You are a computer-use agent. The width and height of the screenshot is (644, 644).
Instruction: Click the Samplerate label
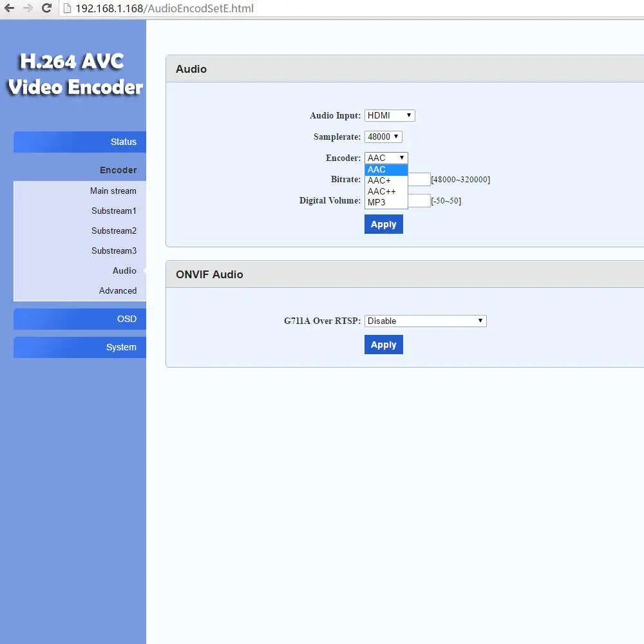337,137
